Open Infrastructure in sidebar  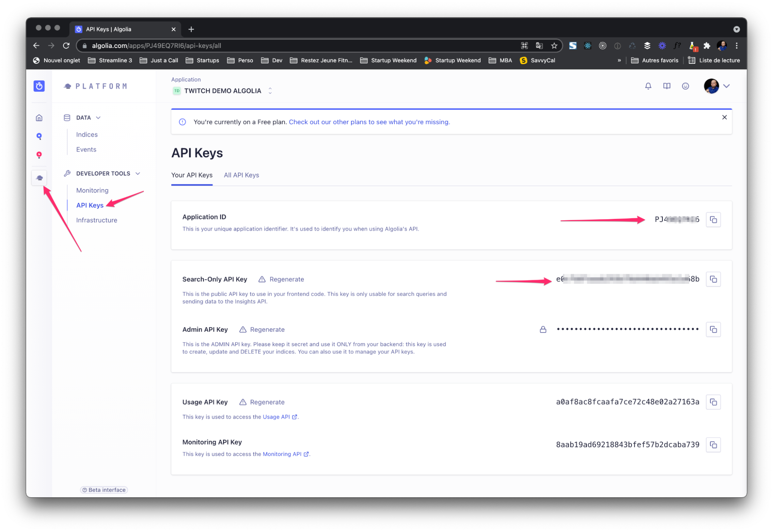(96, 220)
